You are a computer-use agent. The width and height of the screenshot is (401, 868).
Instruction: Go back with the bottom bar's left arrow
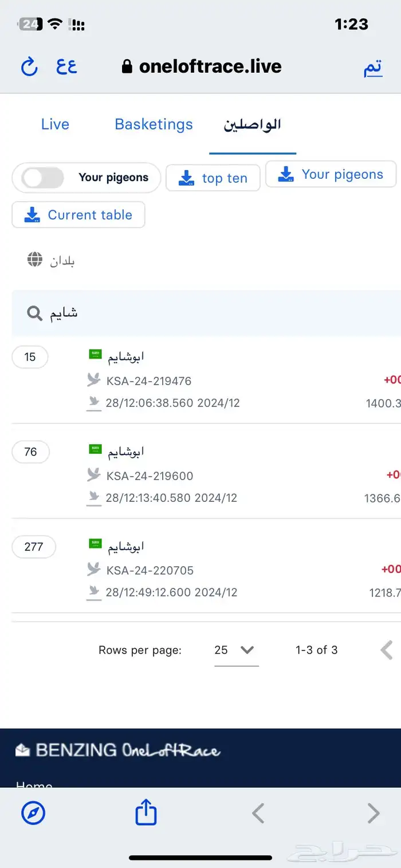(x=258, y=813)
